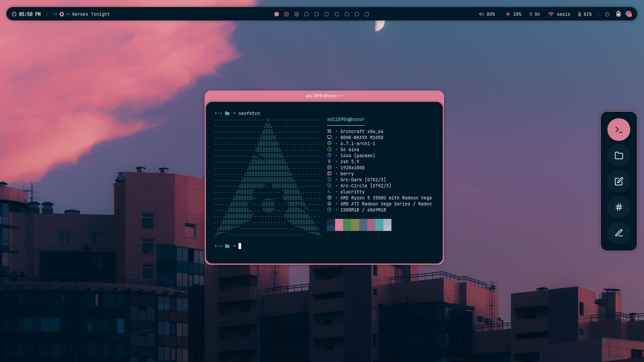The height and width of the screenshot is (362, 644).
Task: Open the clipboard tray icon
Action: [618, 14]
